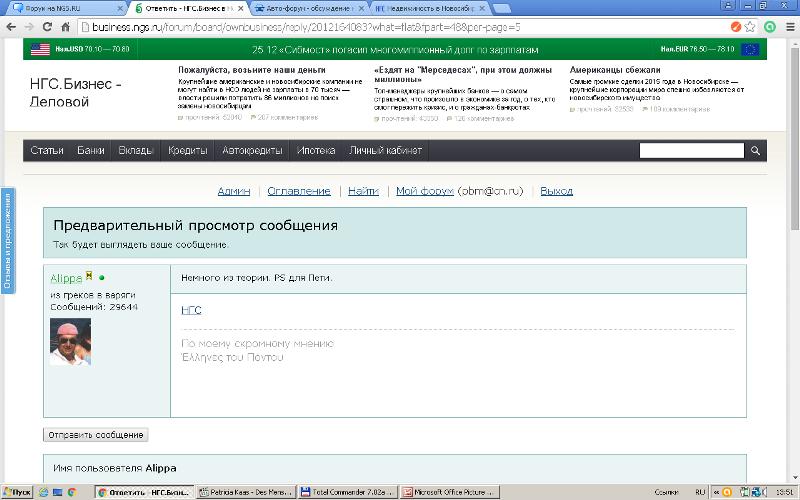Select Ипотека in the navigation bar
This screenshot has width=800, height=500.
tap(316, 151)
